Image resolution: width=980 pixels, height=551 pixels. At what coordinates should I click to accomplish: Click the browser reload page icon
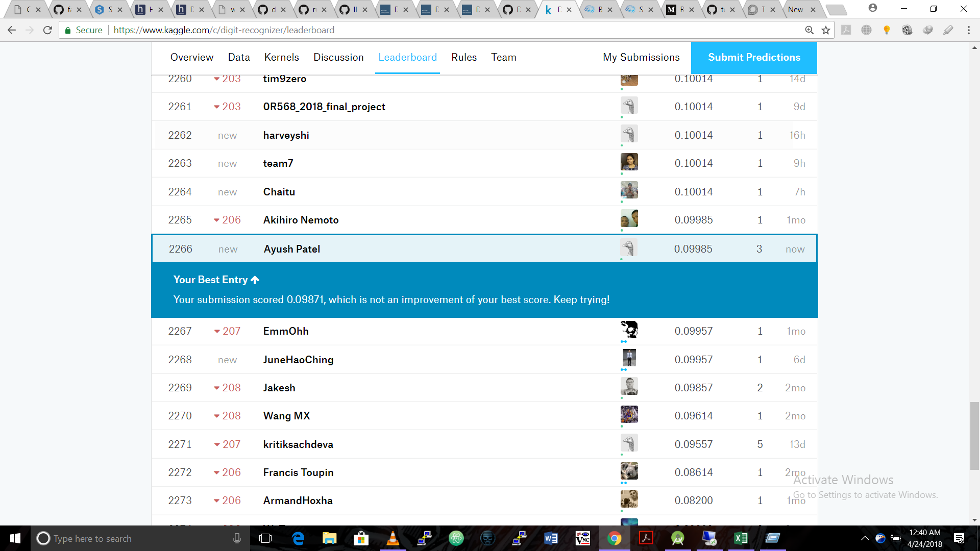tap(47, 30)
